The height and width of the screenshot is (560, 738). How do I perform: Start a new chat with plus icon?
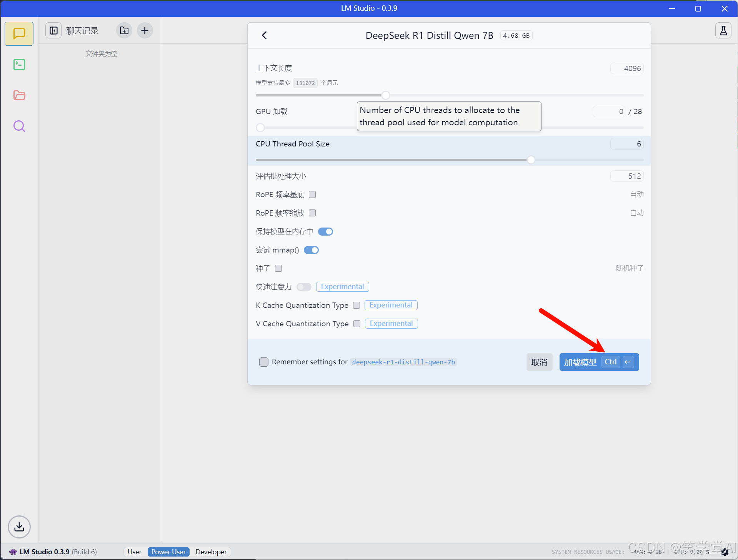tap(145, 30)
